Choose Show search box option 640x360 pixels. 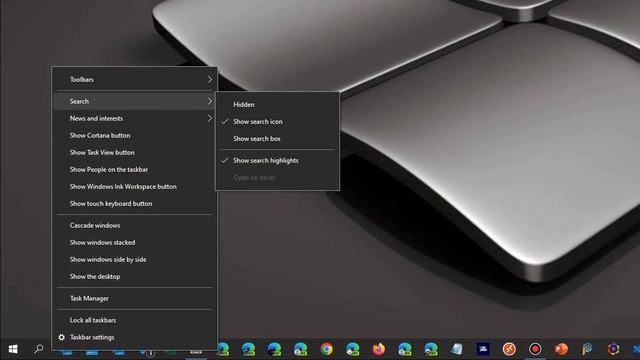[x=277, y=139]
